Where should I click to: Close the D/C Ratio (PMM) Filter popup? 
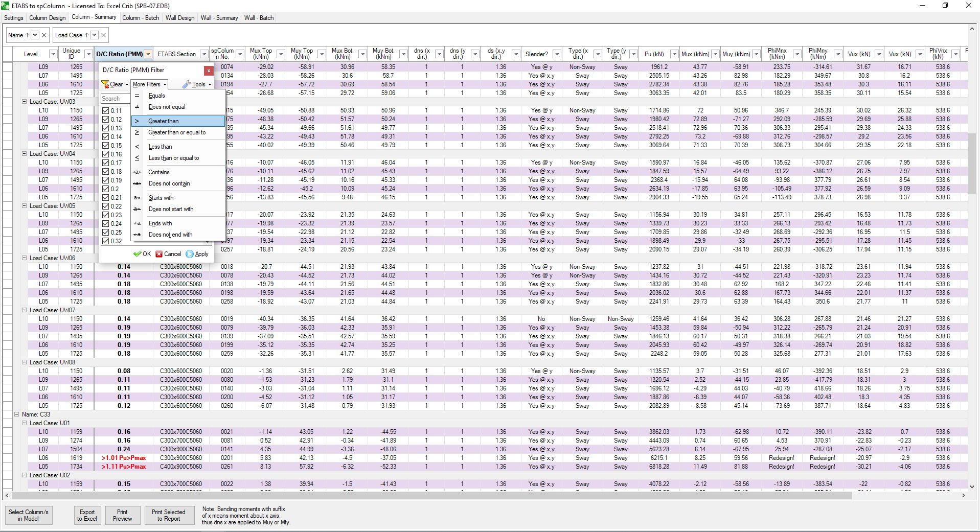[209, 70]
